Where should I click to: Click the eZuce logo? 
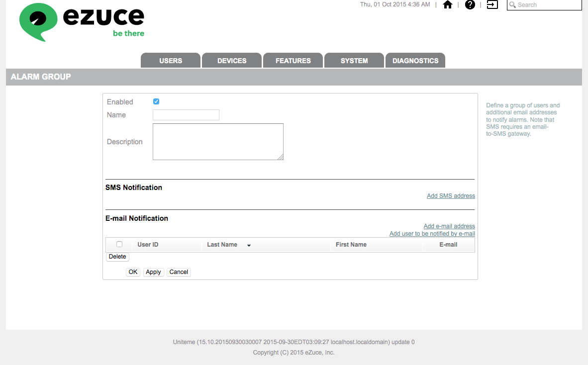82,22
